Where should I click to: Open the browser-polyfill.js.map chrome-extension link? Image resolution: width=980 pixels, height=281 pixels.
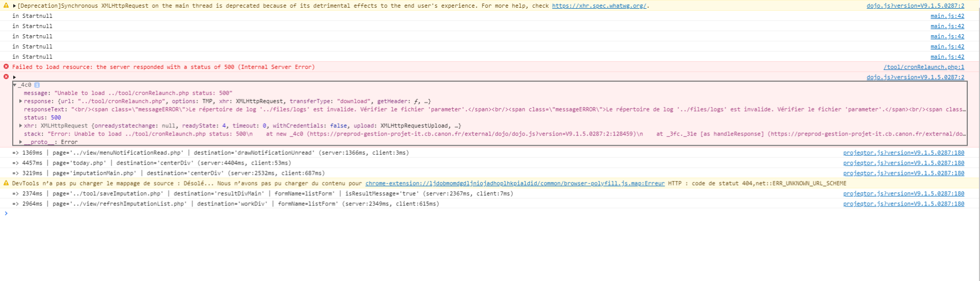pyautogui.click(x=514, y=183)
